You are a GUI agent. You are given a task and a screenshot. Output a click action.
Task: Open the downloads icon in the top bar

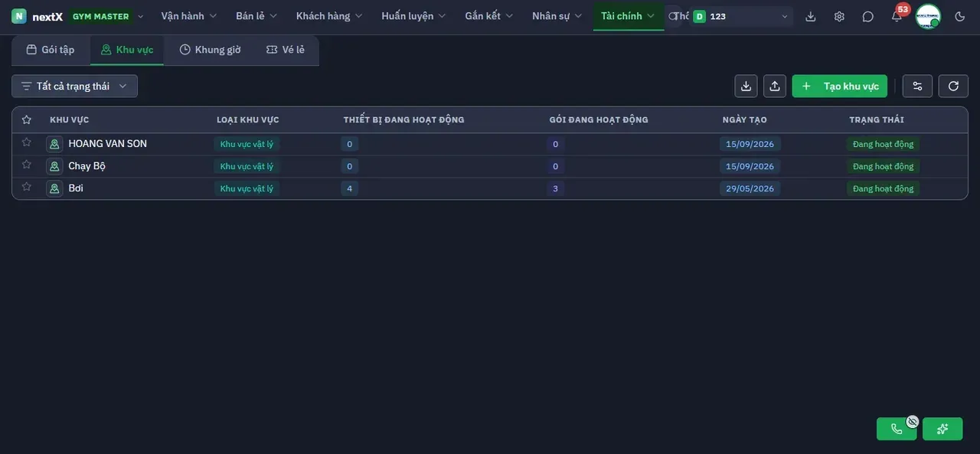pos(811,16)
